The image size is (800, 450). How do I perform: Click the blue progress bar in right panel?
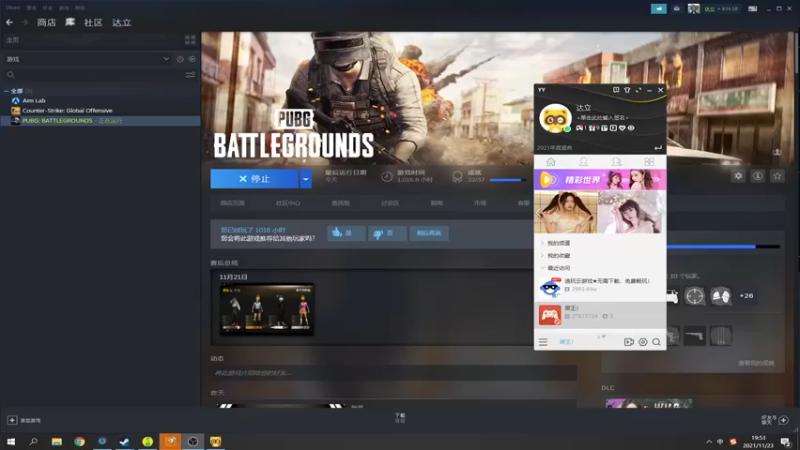pos(723,247)
